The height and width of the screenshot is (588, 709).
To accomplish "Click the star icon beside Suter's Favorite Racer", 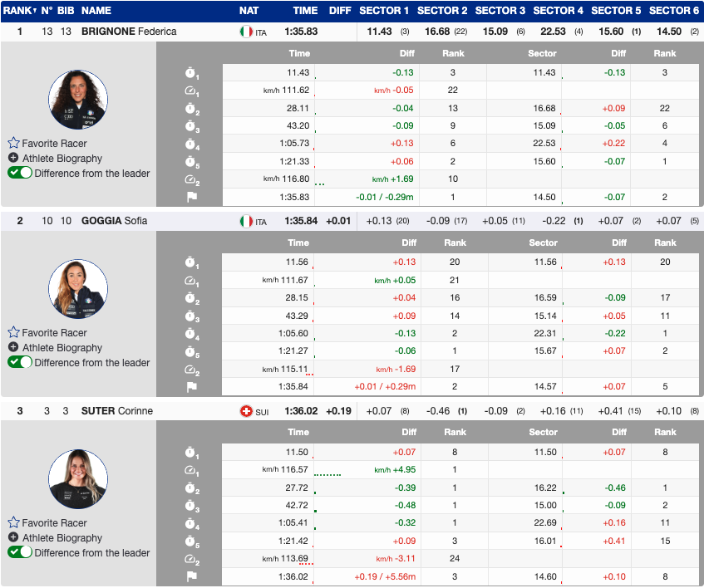I will click(x=13, y=523).
